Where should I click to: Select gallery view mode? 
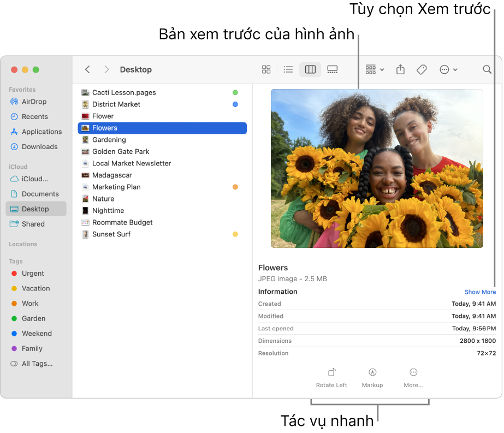tap(332, 69)
